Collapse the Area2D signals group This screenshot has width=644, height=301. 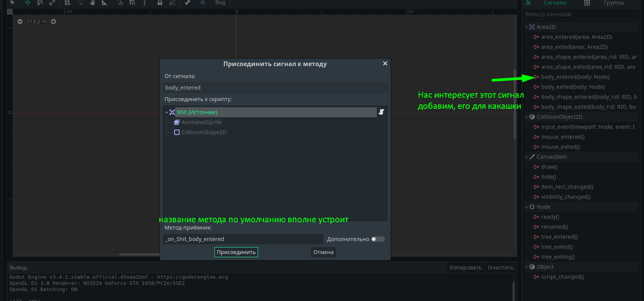tap(527, 27)
